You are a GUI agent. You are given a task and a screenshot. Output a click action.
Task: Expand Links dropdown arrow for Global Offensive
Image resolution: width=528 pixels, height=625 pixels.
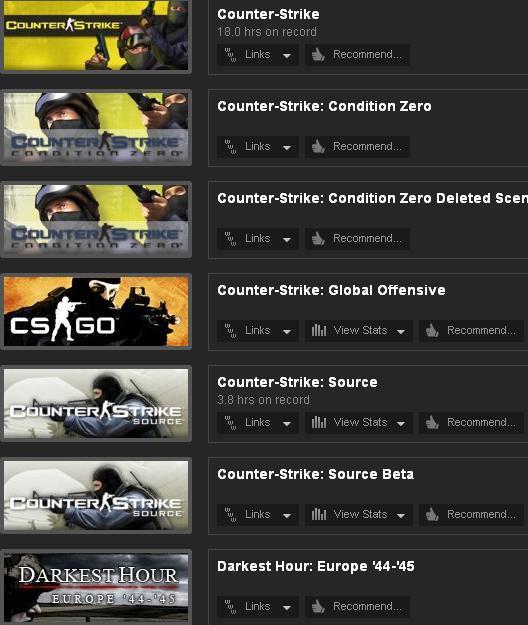coord(287,332)
